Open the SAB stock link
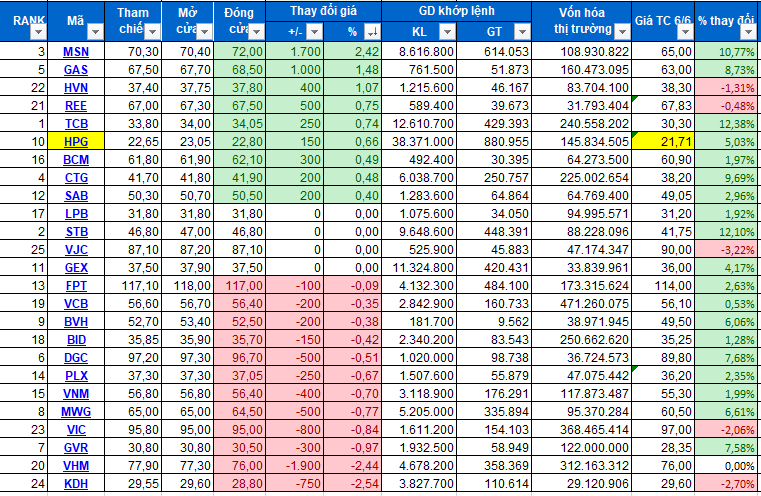This screenshot has width=761, height=496. 76,196
